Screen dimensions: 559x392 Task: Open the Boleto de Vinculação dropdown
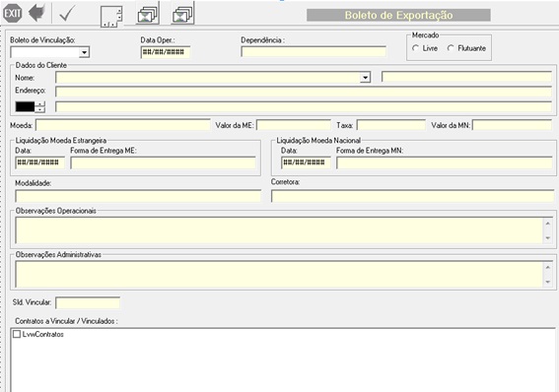[x=84, y=53]
